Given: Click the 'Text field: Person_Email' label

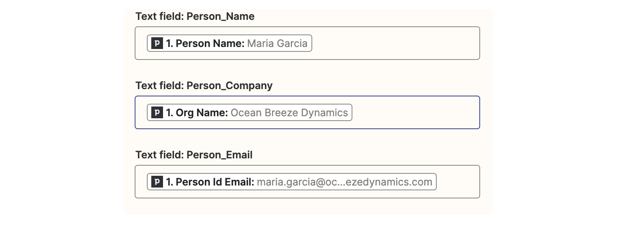Looking at the screenshot, I should [194, 155].
